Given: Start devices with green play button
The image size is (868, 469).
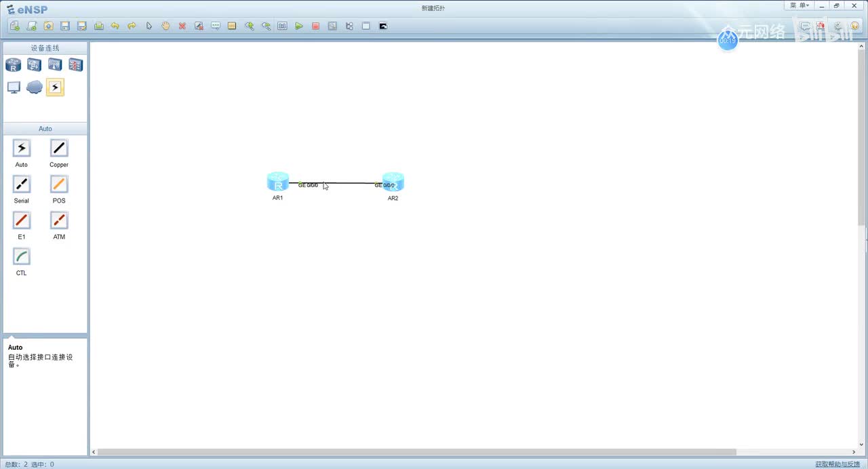Looking at the screenshot, I should click(x=299, y=26).
